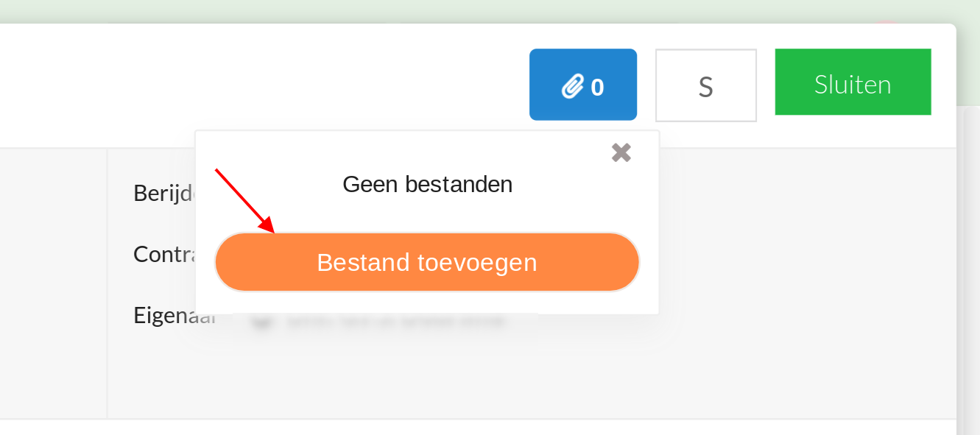Click the vertical scrollbar on the right edge

[967, 265]
